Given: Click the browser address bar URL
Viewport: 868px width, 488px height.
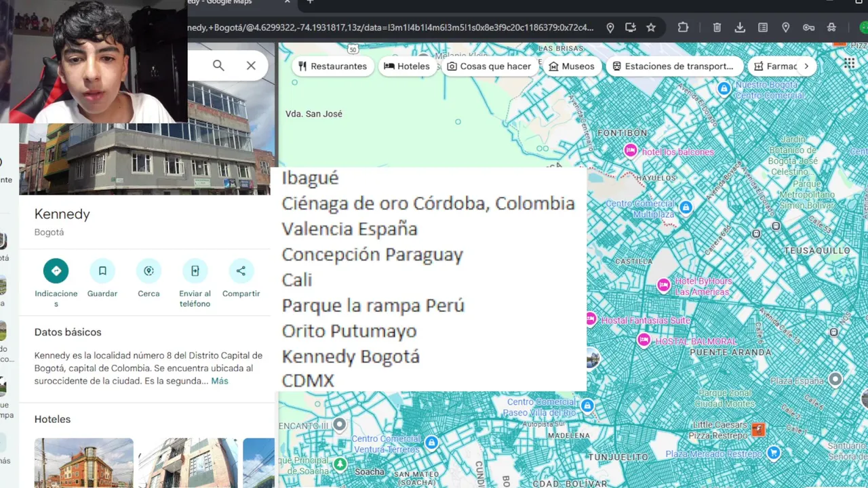Looking at the screenshot, I should (391, 28).
